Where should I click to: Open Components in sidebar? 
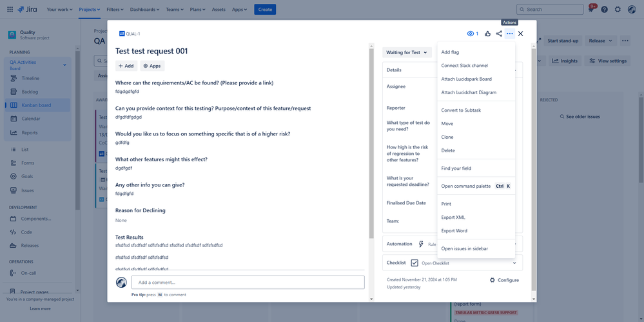click(x=38, y=219)
